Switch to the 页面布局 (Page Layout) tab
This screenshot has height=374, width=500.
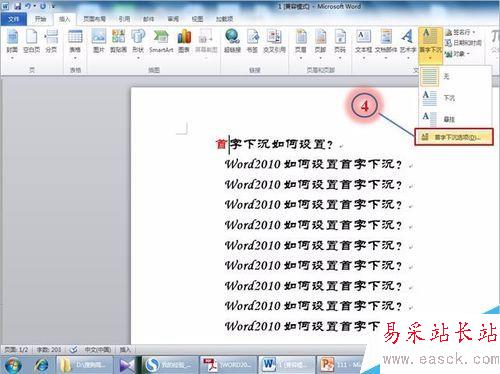coord(94,19)
